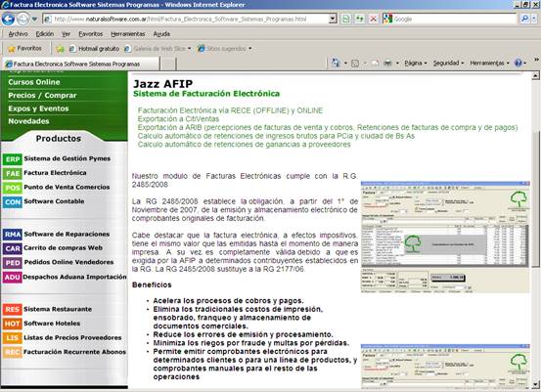Click the Favoritos star button
The width and height of the screenshot is (541, 392).
point(24,48)
